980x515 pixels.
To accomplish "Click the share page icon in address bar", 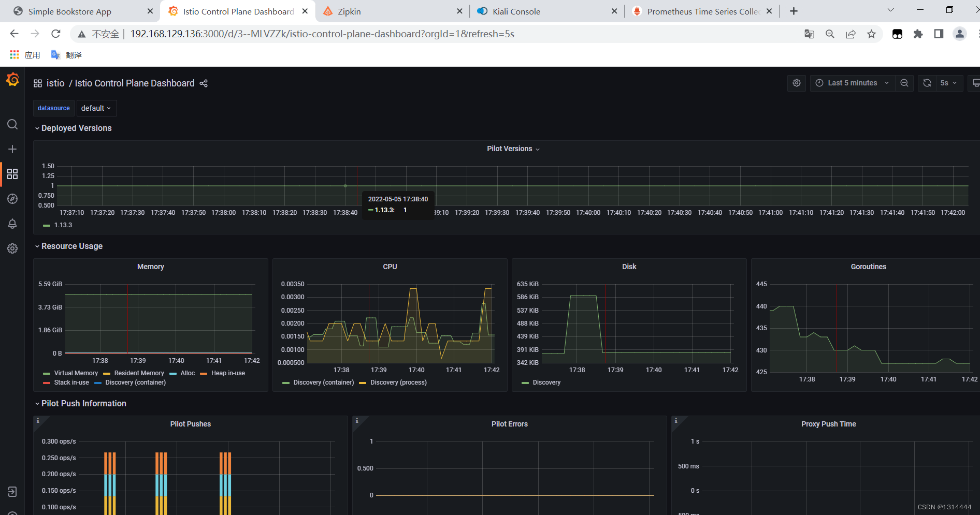I will [x=851, y=34].
